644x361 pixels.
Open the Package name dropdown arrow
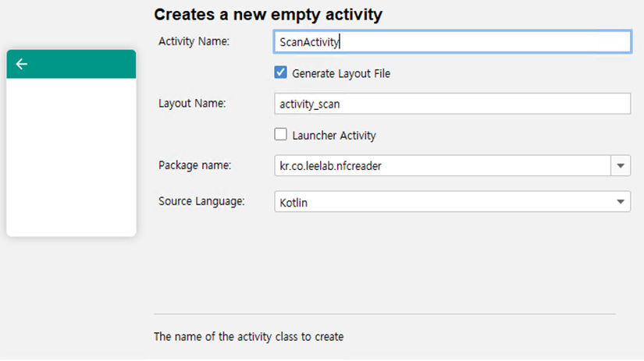[621, 165]
